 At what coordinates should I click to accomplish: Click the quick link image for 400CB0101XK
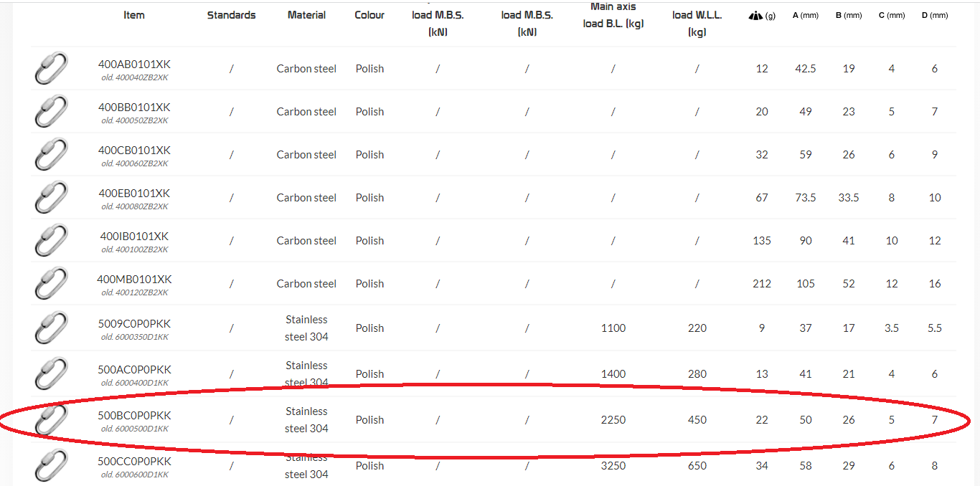(x=51, y=155)
